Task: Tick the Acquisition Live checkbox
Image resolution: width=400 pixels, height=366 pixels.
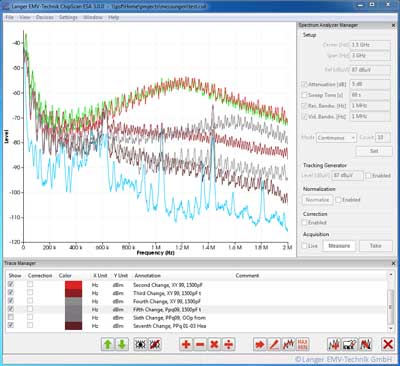Action: click(304, 246)
